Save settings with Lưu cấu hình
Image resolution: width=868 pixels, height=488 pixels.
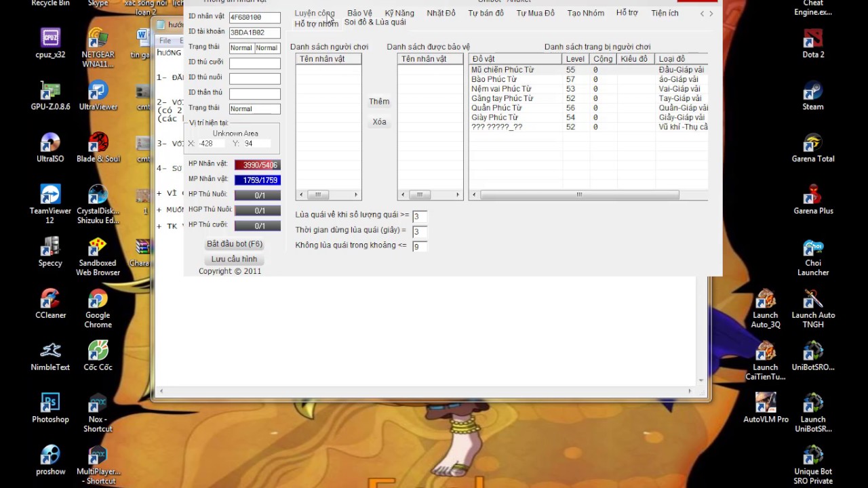(234, 259)
